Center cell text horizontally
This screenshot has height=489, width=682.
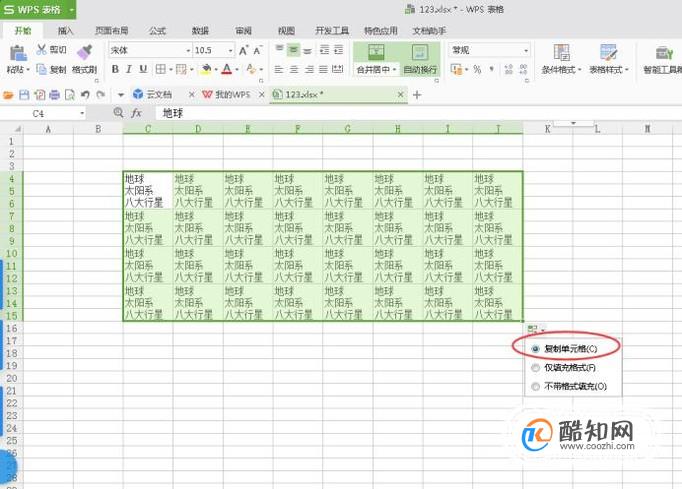[294, 69]
